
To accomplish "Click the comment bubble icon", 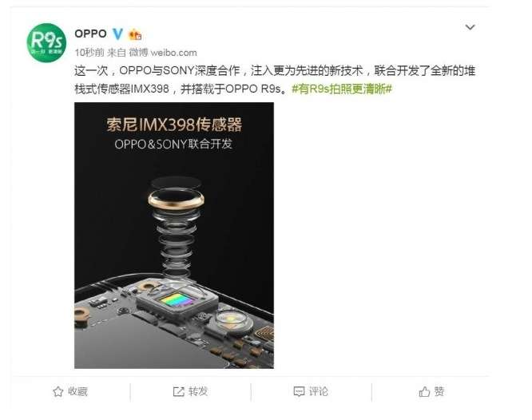I will (299, 392).
